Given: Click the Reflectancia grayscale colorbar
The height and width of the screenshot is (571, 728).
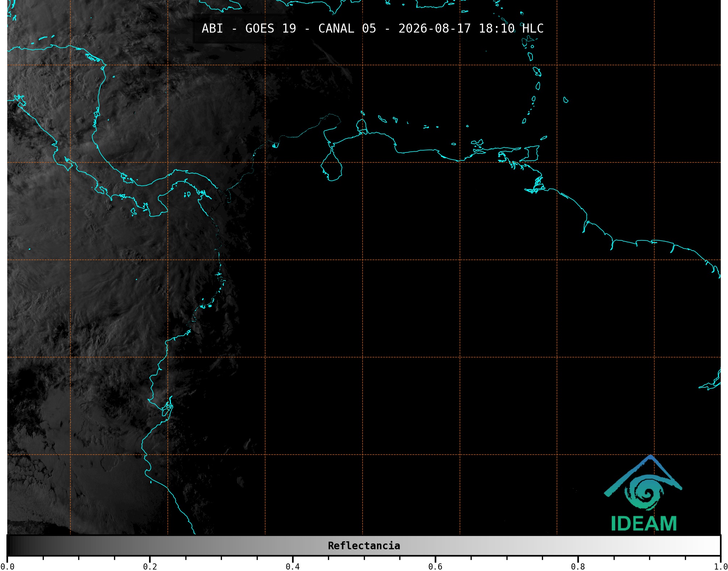Looking at the screenshot, I should click(364, 546).
